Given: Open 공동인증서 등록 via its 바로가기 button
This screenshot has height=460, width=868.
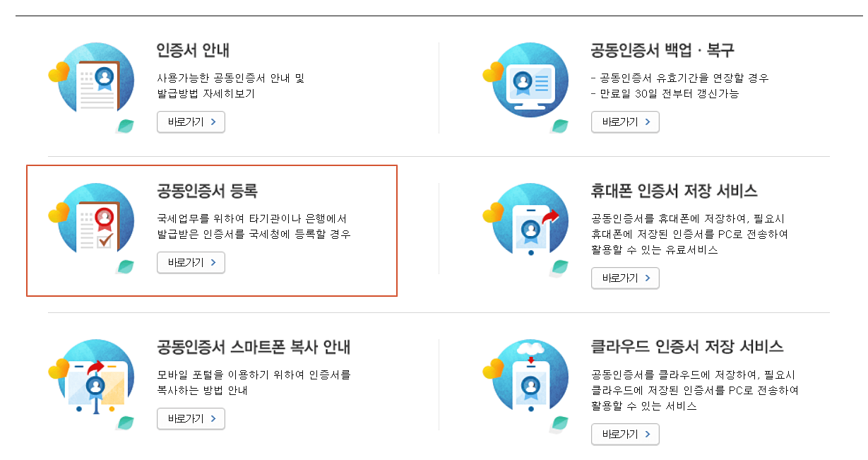Looking at the screenshot, I should coord(191,262).
